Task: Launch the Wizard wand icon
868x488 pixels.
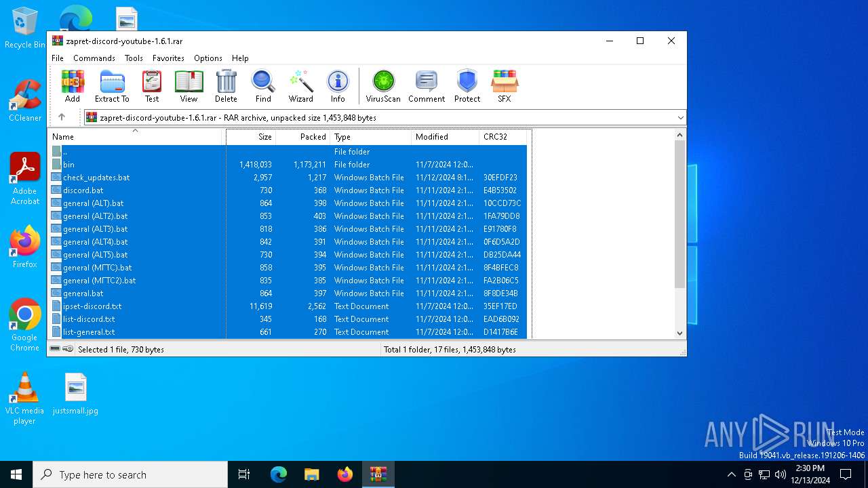Action: tap(300, 86)
